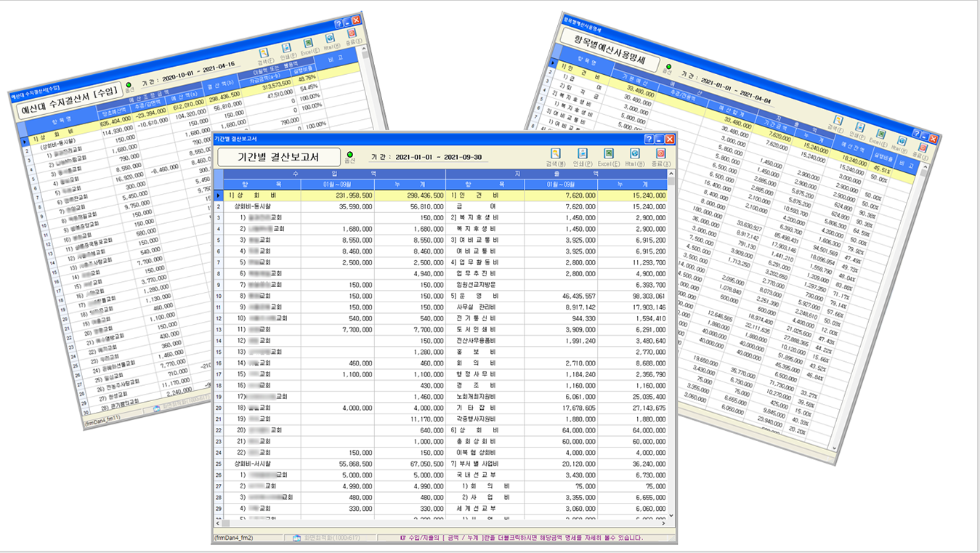The image size is (980, 553).
Task: Click the 인쇄 print icon in 기간별 결산보고서
Action: click(x=583, y=154)
